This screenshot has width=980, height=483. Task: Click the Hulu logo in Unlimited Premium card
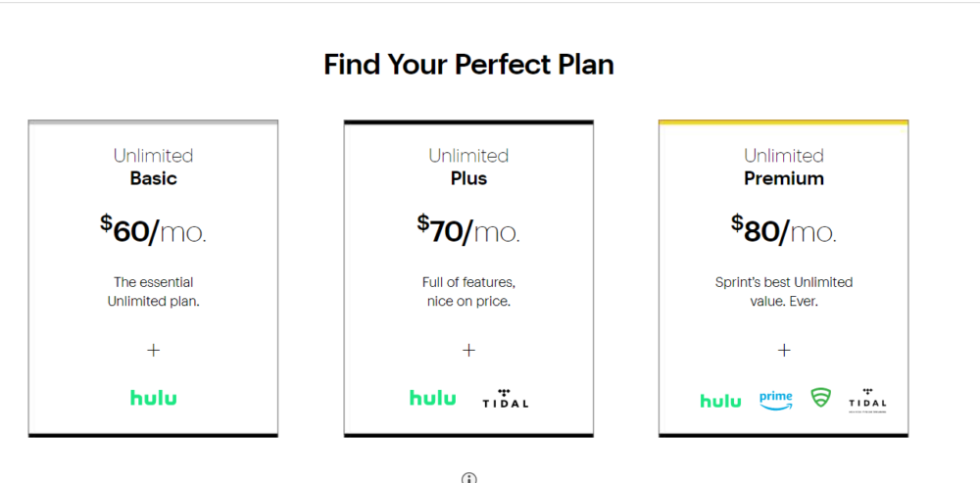tap(720, 401)
